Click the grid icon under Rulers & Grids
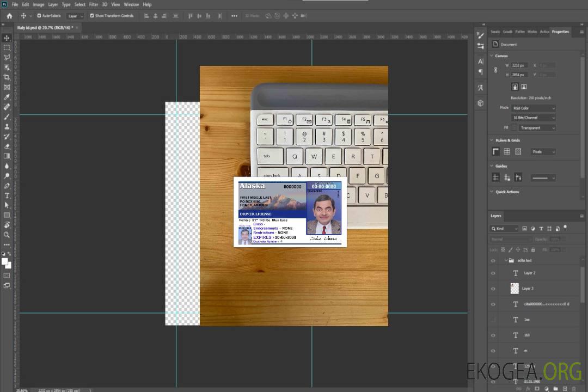The width and height of the screenshot is (588, 392). (x=506, y=151)
